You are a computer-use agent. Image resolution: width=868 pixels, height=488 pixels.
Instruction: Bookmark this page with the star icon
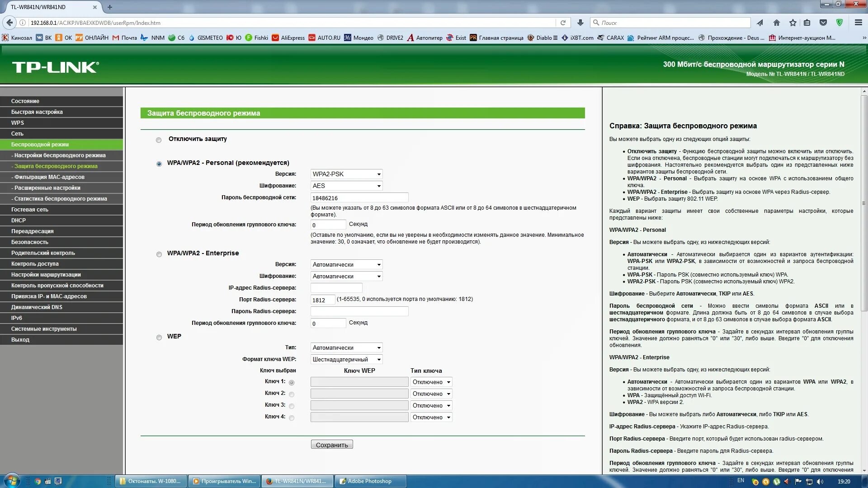point(793,23)
